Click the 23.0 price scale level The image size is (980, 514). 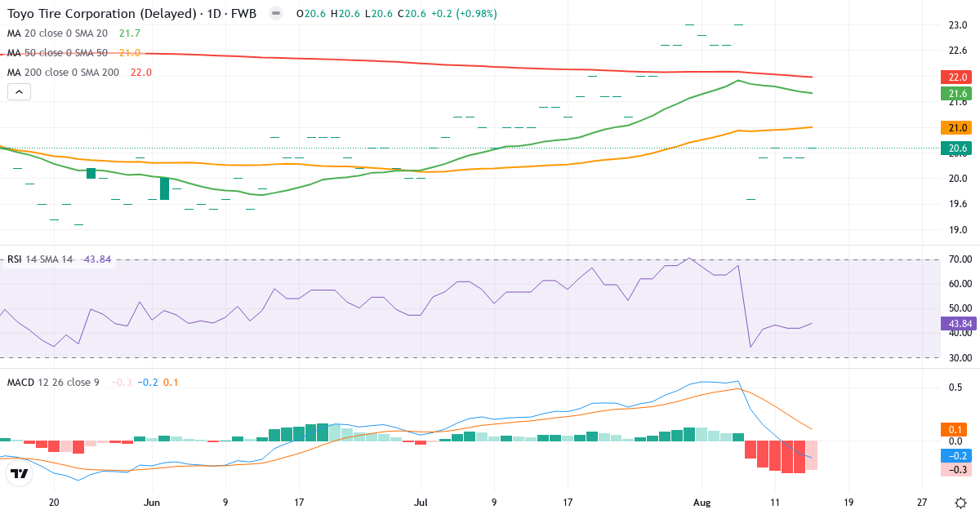(x=958, y=25)
